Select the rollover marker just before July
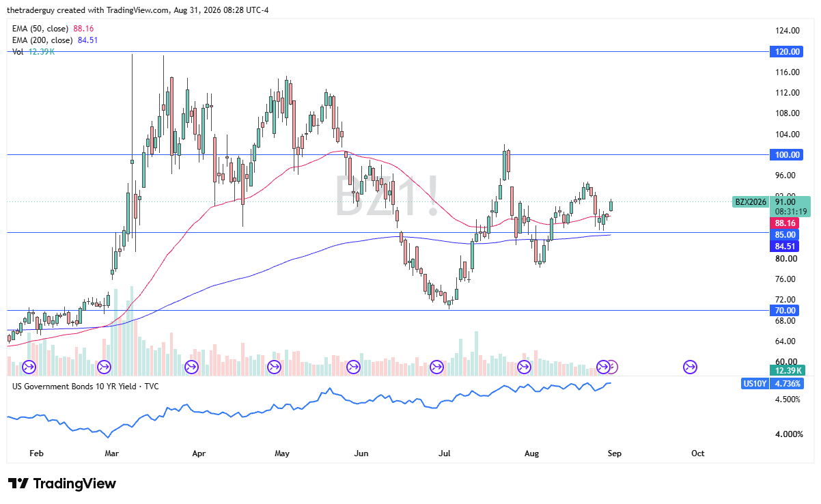Screen dimensions: 821x504 437,367
